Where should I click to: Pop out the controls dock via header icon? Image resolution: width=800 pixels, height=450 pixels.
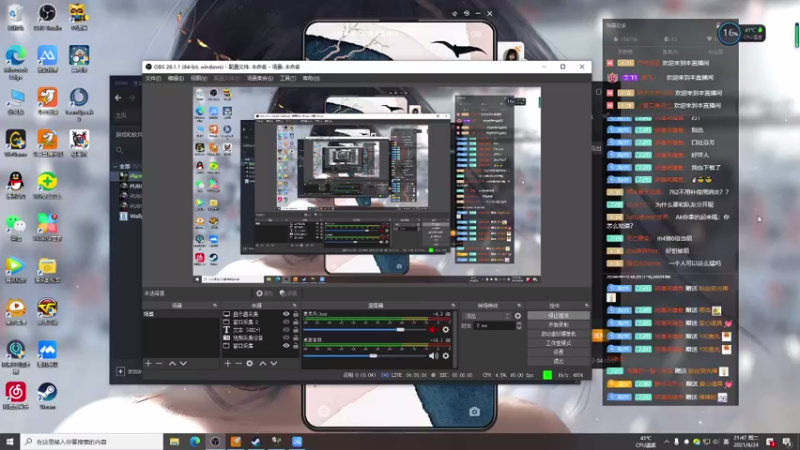point(586,306)
